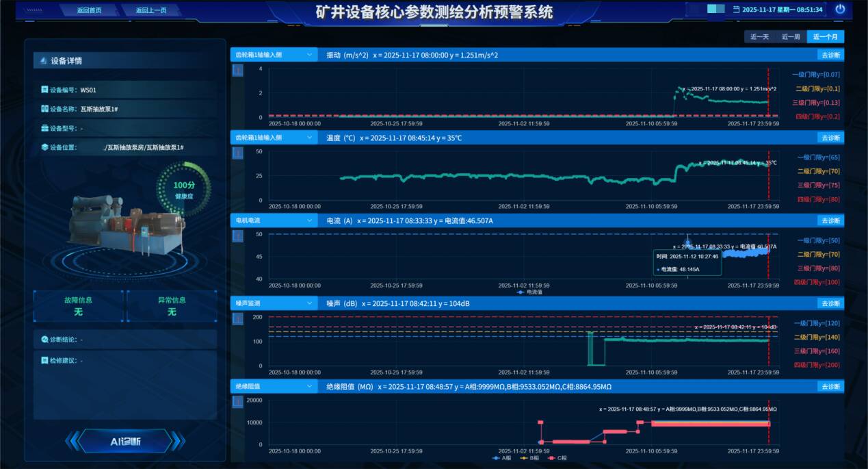The height and width of the screenshot is (469, 868).
Task: Click the 100分 health score gauge
Action: (183, 189)
